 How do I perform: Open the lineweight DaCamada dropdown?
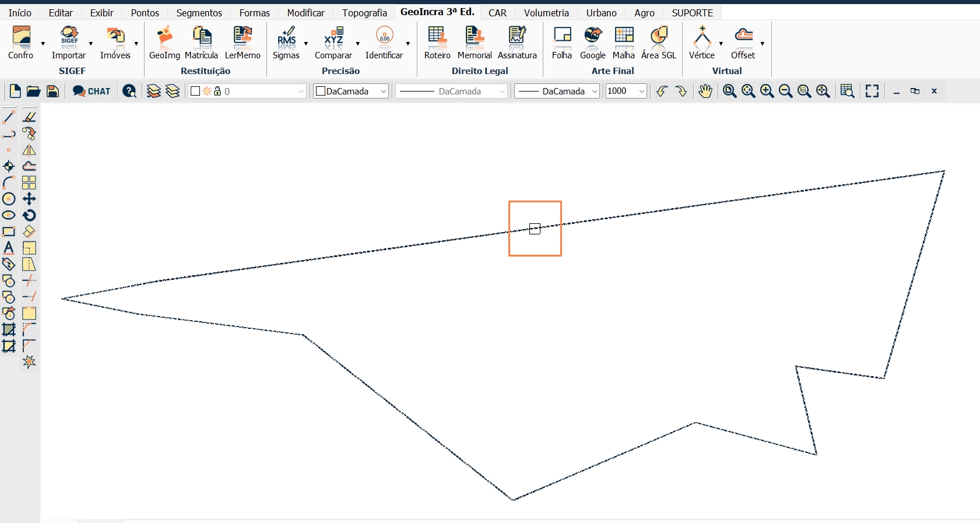557,91
